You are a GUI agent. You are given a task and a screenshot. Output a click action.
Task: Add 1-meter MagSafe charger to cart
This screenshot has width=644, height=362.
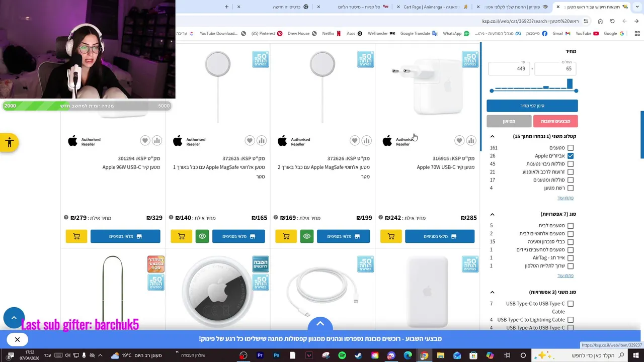coord(182,236)
